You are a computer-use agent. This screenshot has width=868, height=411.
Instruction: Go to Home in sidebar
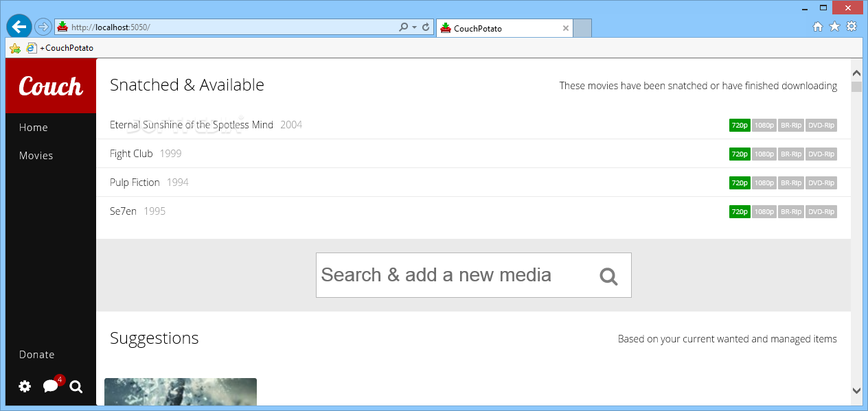pyautogui.click(x=34, y=128)
